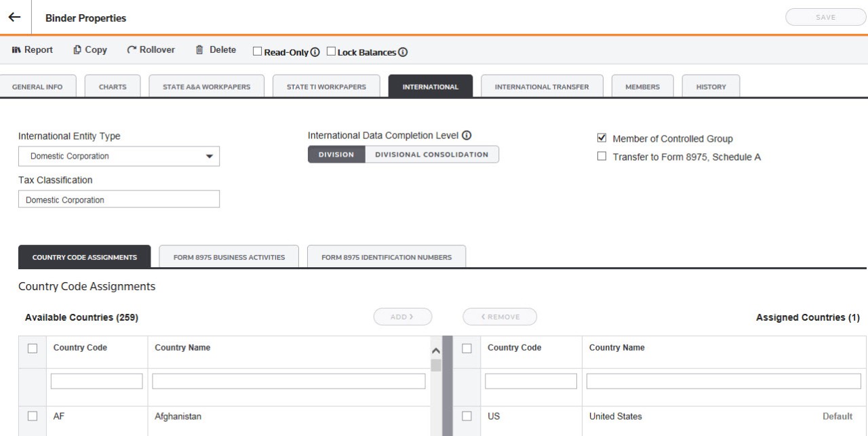The width and height of the screenshot is (868, 436).
Task: Enable the Read-Only checkbox
Action: pyautogui.click(x=258, y=52)
